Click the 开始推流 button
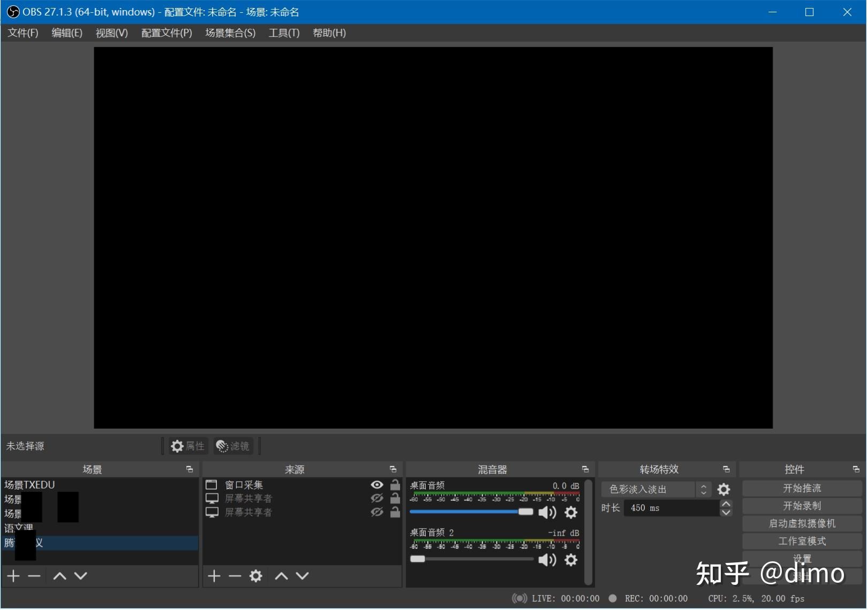 point(802,487)
